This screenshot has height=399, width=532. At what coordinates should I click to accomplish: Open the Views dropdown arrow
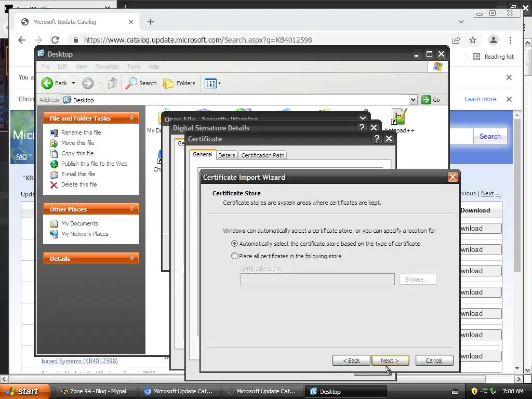pos(220,83)
